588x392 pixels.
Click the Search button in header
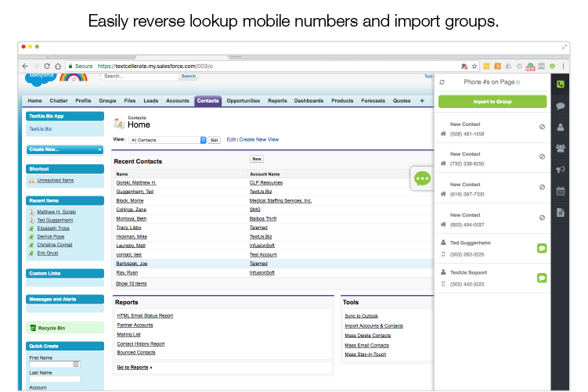click(x=189, y=76)
